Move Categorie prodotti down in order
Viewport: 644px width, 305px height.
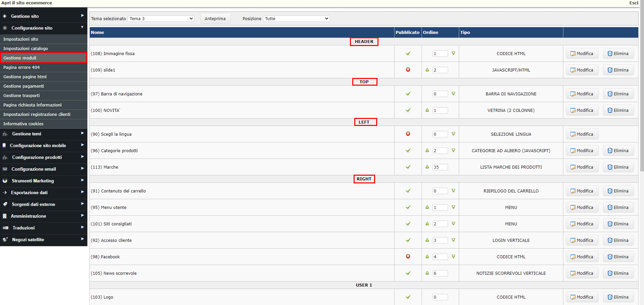453,150
